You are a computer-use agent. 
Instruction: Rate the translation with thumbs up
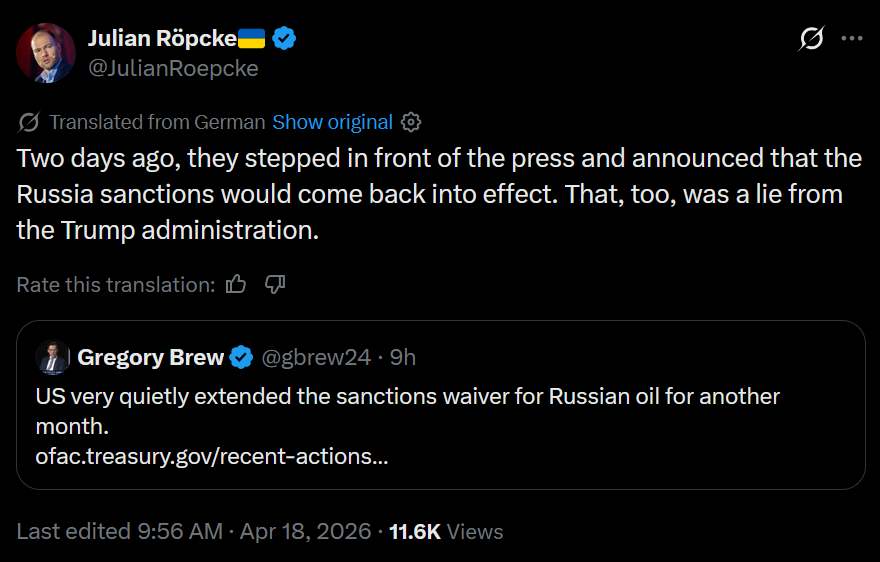coord(236,285)
